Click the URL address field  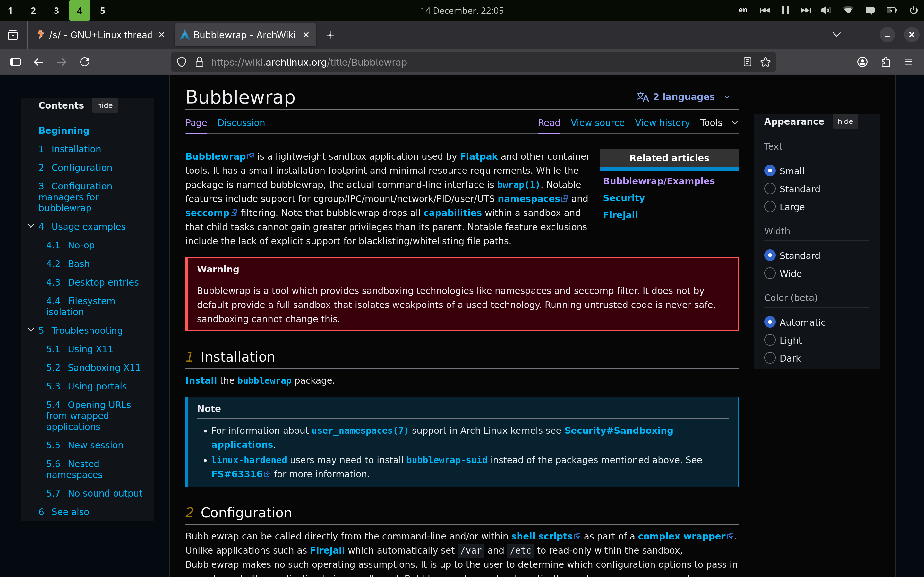click(458, 62)
